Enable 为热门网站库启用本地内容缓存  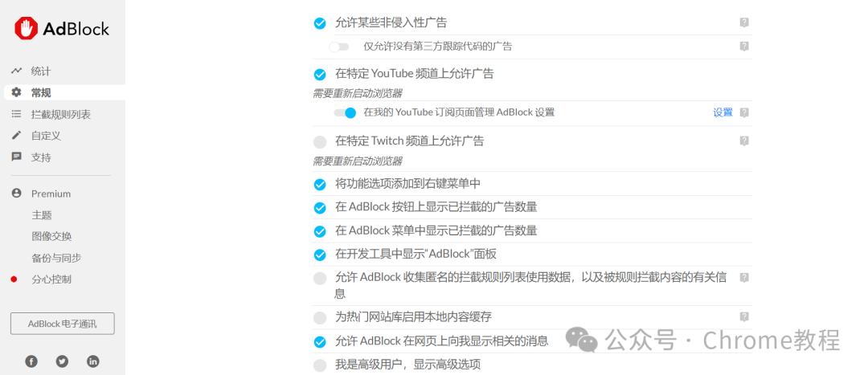point(320,318)
